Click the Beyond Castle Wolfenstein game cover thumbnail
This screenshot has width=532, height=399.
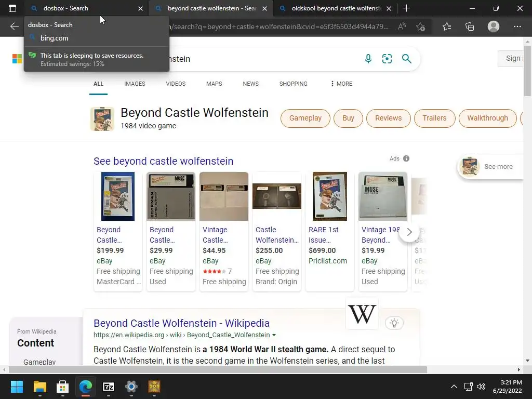coord(102,119)
